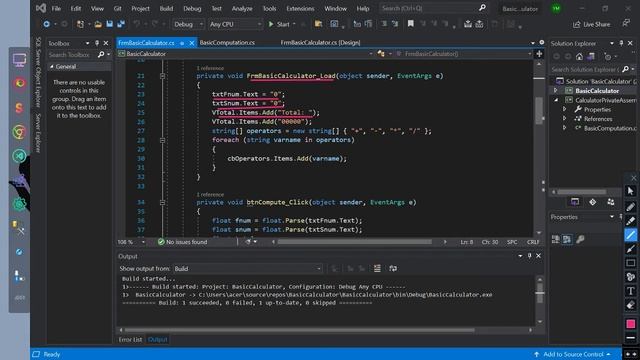Open the Chrome icon in side dock

click(19, 132)
